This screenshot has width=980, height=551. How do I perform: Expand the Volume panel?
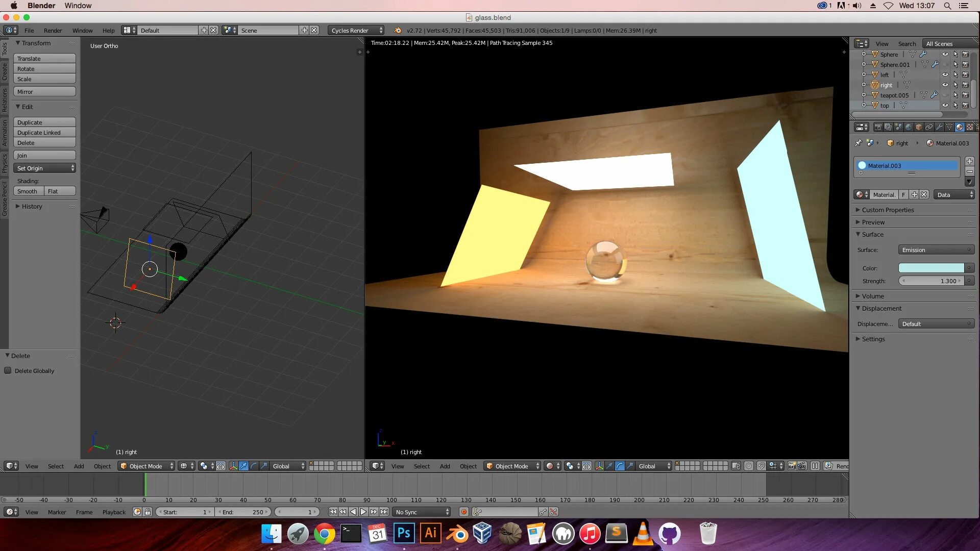pyautogui.click(x=872, y=296)
